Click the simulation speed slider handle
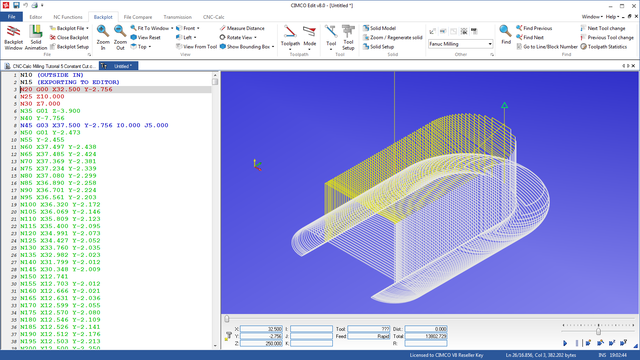The height and width of the screenshot is (360, 640). click(x=598, y=331)
